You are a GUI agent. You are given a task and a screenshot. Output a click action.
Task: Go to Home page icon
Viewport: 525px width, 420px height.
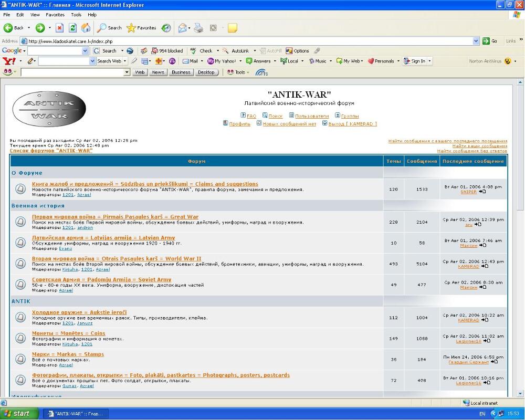[86, 28]
